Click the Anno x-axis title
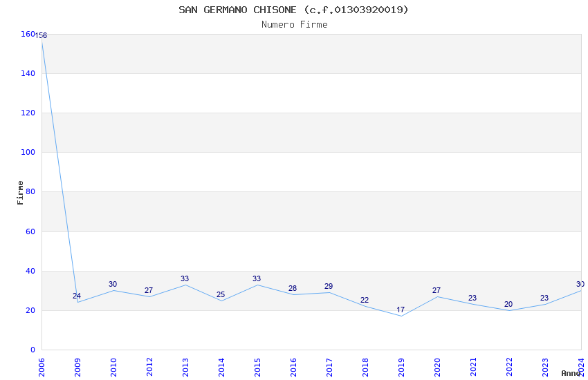This screenshot has width=588, height=380. click(x=571, y=373)
